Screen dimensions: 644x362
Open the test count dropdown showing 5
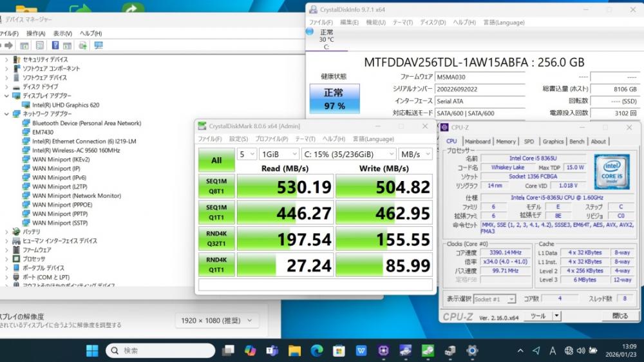(x=247, y=154)
